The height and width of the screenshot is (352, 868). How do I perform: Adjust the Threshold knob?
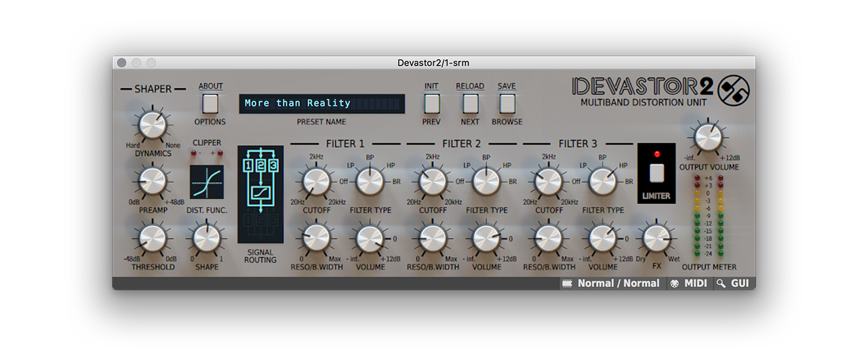click(153, 238)
